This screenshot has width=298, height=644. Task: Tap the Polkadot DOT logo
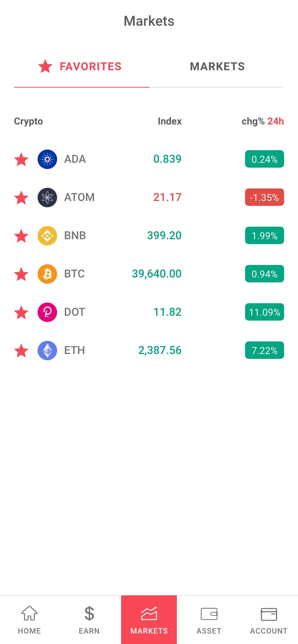coord(47,312)
